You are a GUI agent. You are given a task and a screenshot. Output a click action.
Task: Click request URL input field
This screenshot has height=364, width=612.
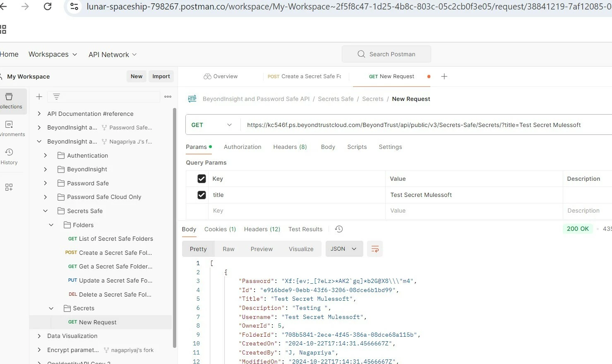pos(426,125)
